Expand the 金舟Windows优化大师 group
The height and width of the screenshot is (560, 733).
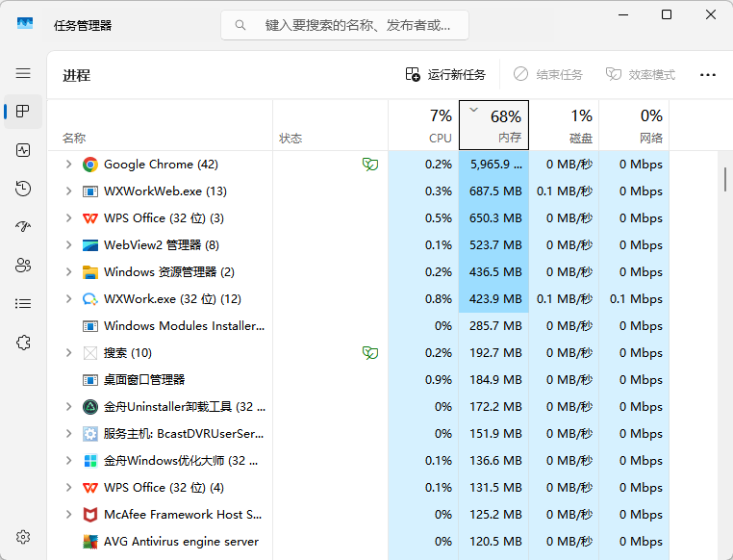coord(68,461)
